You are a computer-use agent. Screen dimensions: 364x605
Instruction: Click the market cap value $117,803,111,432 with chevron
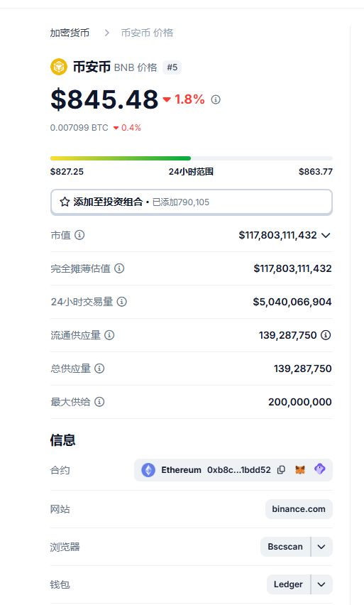click(285, 235)
